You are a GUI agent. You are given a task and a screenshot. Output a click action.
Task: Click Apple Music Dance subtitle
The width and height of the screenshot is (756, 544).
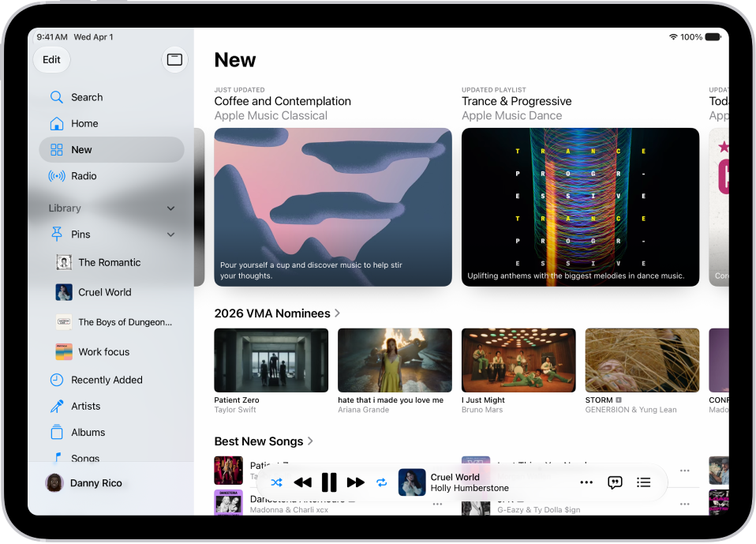click(x=511, y=116)
